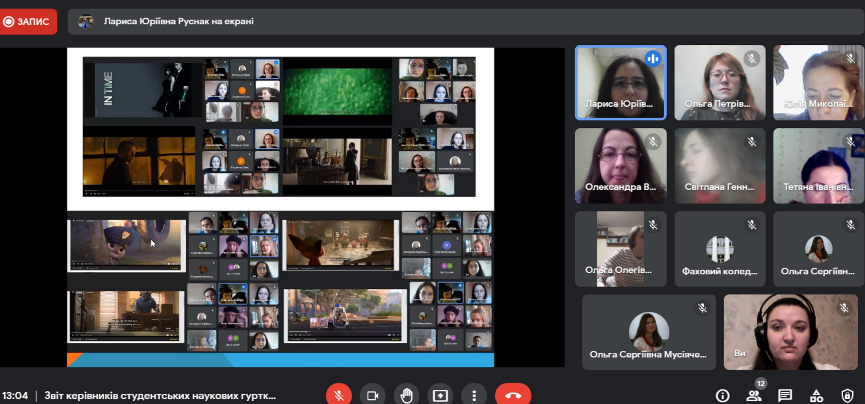Click muted mic icon on Ольга Петрів... tile
Viewport: 865px width, 404px height.
tap(751, 59)
